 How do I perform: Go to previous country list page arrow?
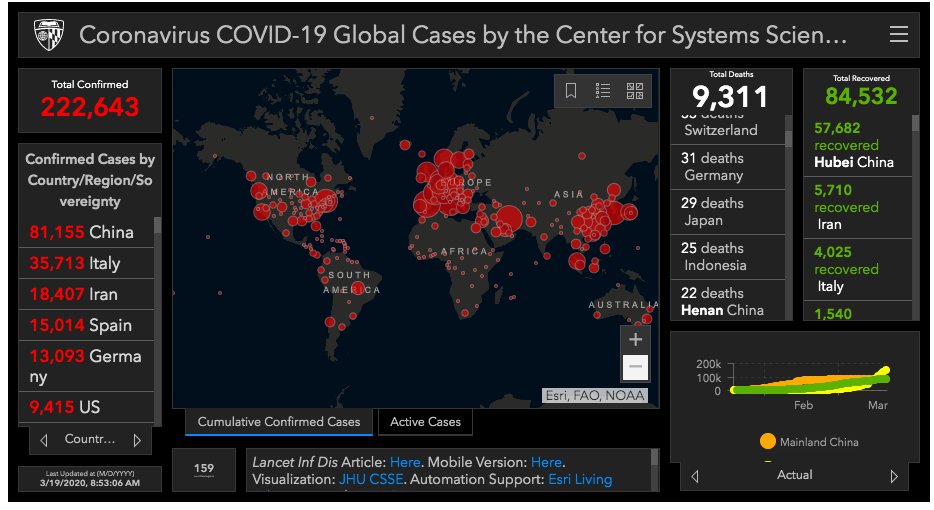[x=43, y=440]
